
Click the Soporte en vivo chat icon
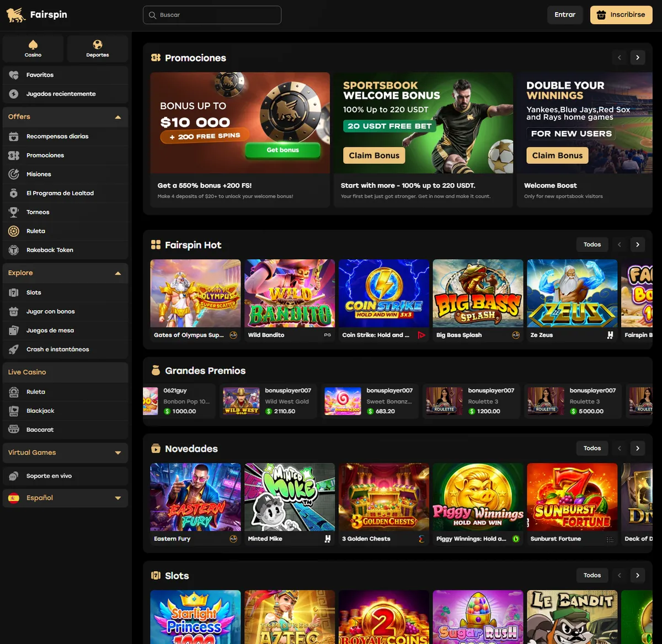pyautogui.click(x=14, y=476)
